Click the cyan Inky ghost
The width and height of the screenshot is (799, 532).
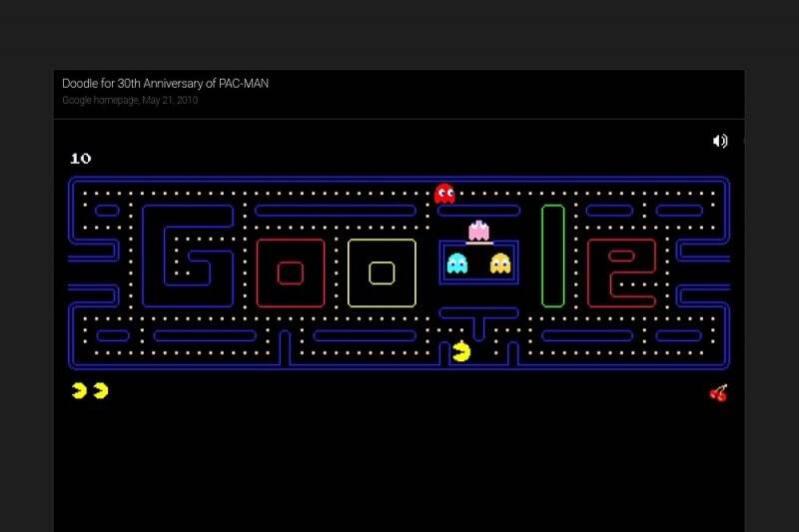pos(457,264)
